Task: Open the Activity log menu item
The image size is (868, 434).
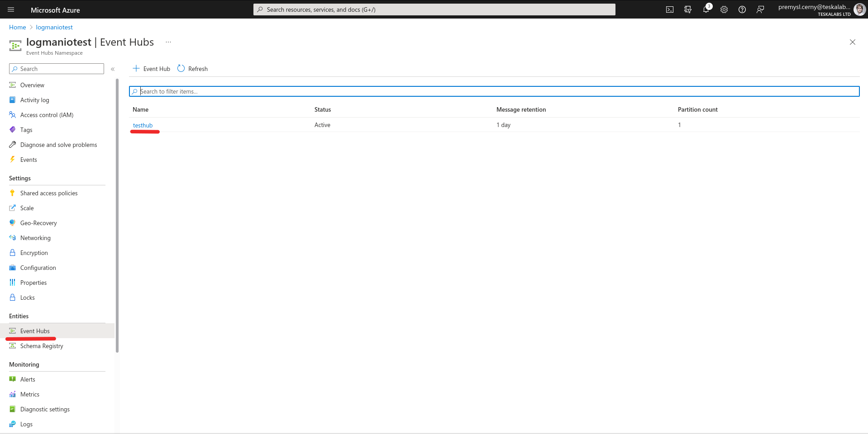Action: [34, 100]
